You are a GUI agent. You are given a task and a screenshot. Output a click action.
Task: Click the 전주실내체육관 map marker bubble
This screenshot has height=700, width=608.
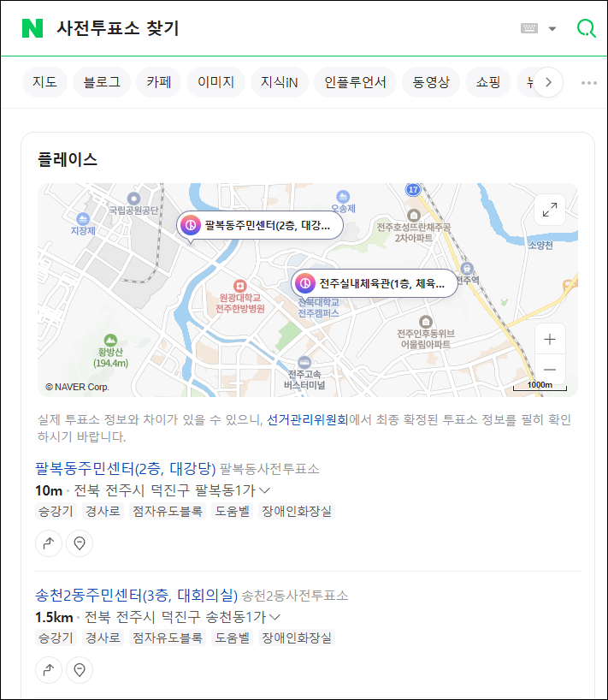coord(375,283)
